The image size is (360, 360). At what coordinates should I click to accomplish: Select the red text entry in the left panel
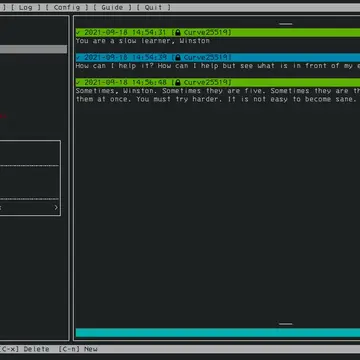[3, 116]
